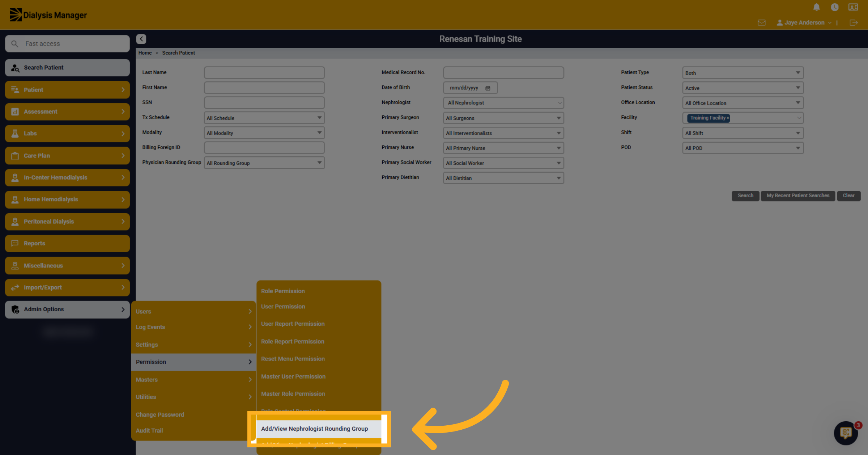Open the contact card icon in header
Viewport: 868px width, 455px height.
tap(853, 7)
